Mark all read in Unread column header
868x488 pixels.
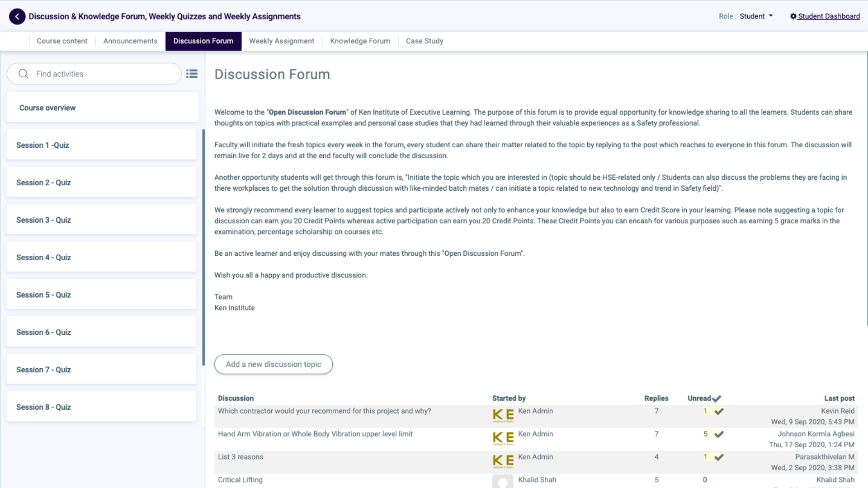[717, 399]
